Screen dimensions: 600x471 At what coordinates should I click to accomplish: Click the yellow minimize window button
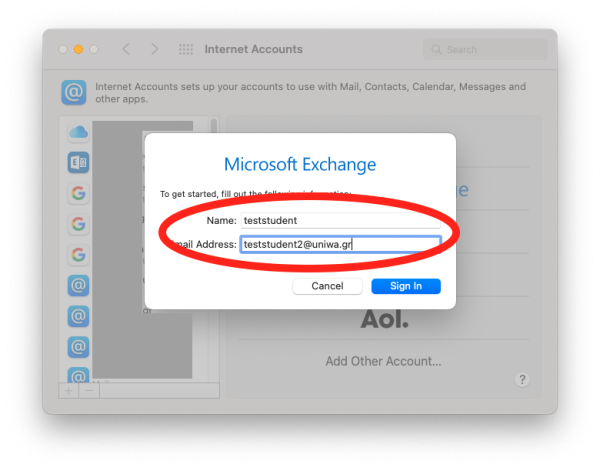(78, 49)
